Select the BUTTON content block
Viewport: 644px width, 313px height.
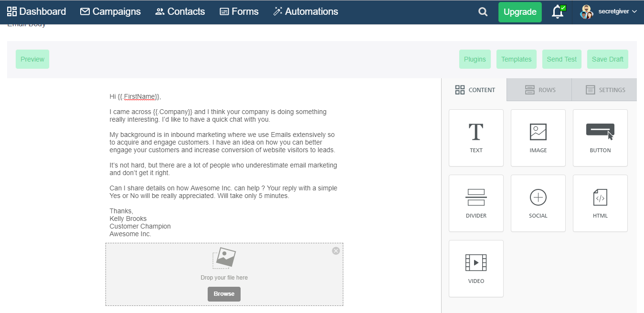pyautogui.click(x=600, y=138)
